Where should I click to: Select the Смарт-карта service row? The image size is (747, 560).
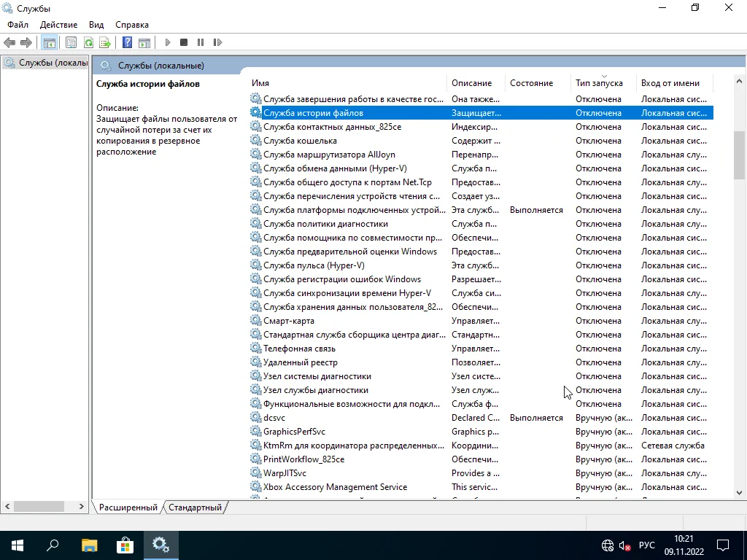coord(289,321)
